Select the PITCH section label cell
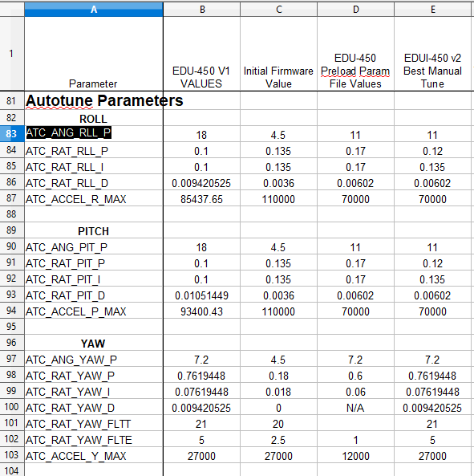The width and height of the screenshot is (474, 476). click(x=94, y=230)
